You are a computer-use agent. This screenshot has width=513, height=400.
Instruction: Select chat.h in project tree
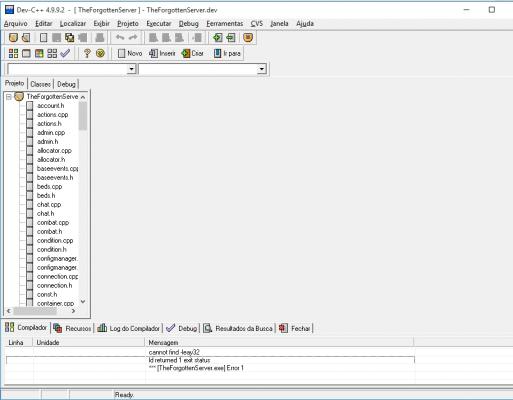[x=46, y=214]
